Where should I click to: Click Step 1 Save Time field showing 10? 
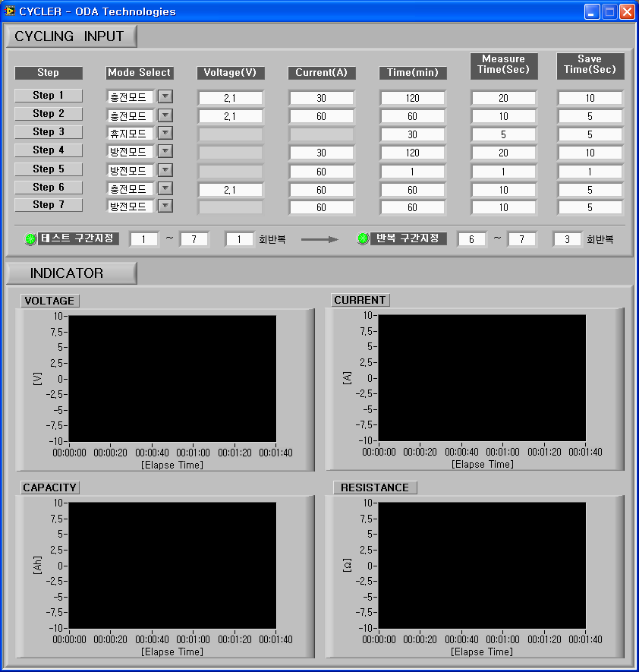coord(590,98)
